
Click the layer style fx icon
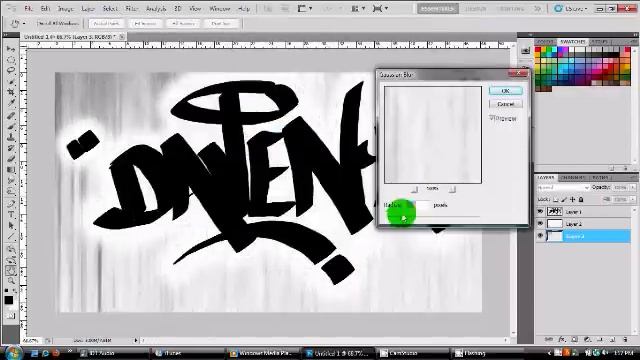pos(562,339)
